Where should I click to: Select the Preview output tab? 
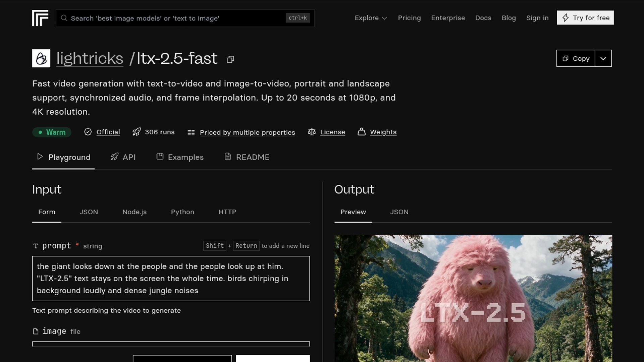pyautogui.click(x=353, y=212)
